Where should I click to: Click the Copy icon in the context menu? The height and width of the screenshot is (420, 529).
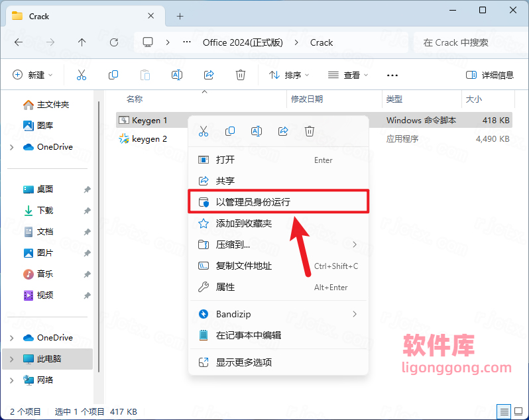230,131
